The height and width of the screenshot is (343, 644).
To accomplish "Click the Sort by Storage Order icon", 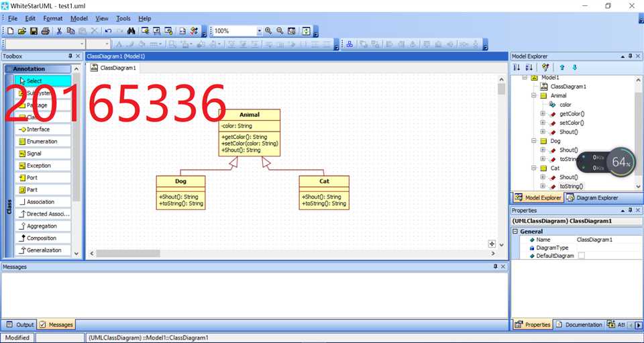I will (x=517, y=67).
